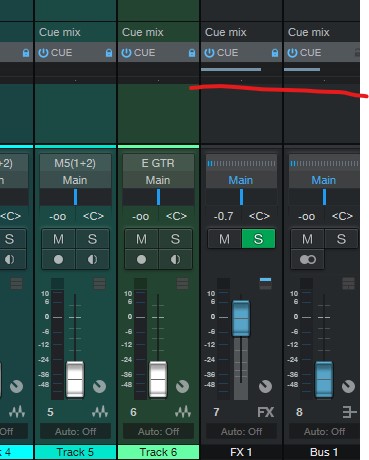Open the Auto: Off menu on Bus 1
369x460 pixels.
[324, 432]
